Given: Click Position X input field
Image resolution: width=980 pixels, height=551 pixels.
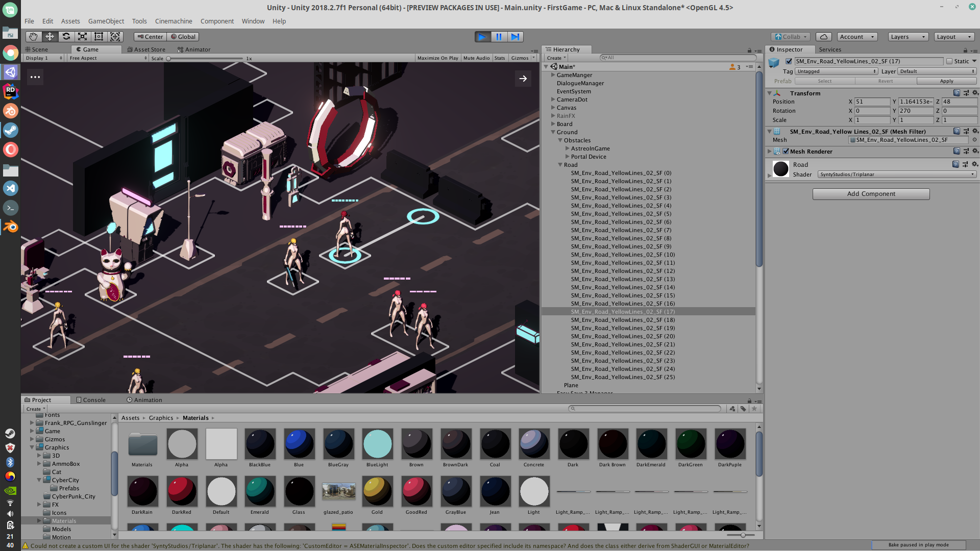Looking at the screenshot, I should pyautogui.click(x=872, y=102).
